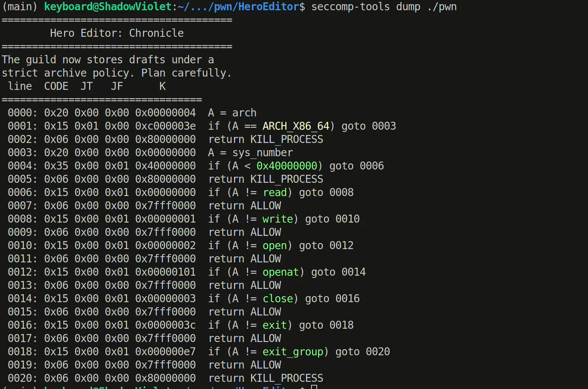Click the 'sys_number' text on line 0003
The width and height of the screenshot is (588, 389).
tap(263, 153)
